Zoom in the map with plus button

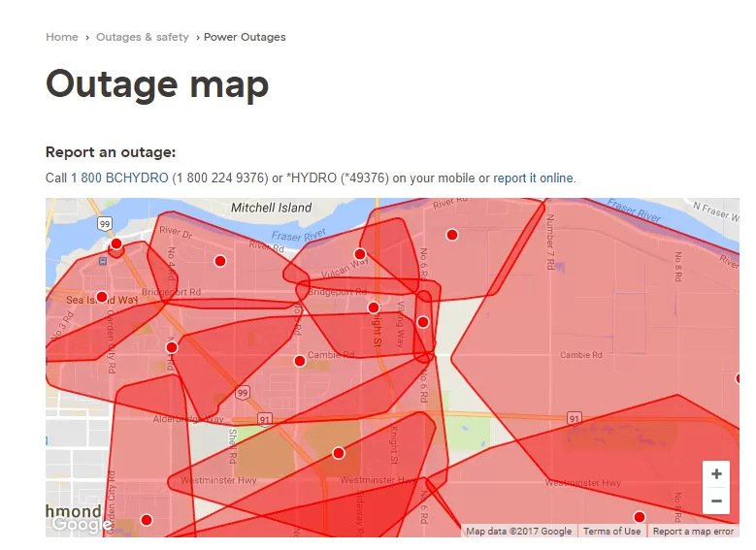click(716, 473)
